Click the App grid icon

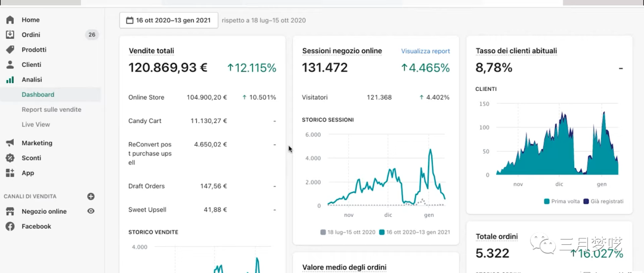(10, 173)
